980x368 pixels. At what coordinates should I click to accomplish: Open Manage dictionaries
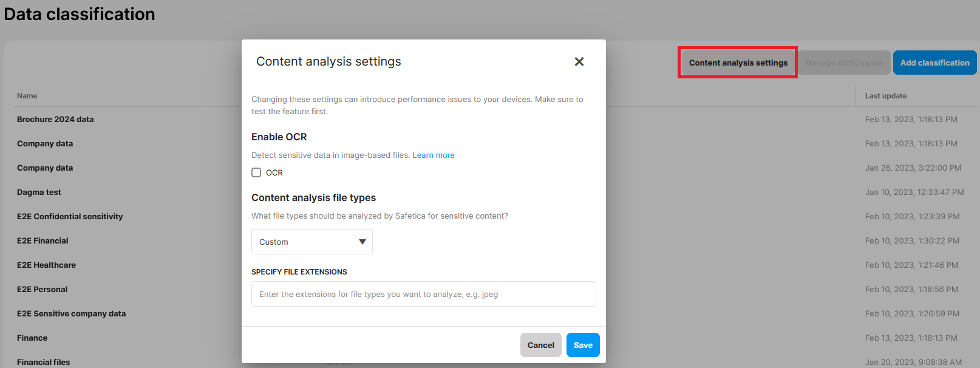843,63
